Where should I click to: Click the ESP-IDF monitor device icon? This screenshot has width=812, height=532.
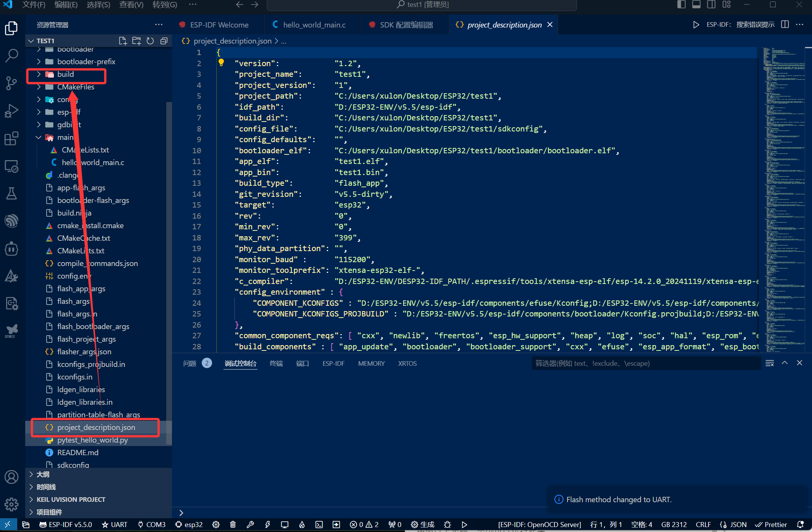click(285, 524)
